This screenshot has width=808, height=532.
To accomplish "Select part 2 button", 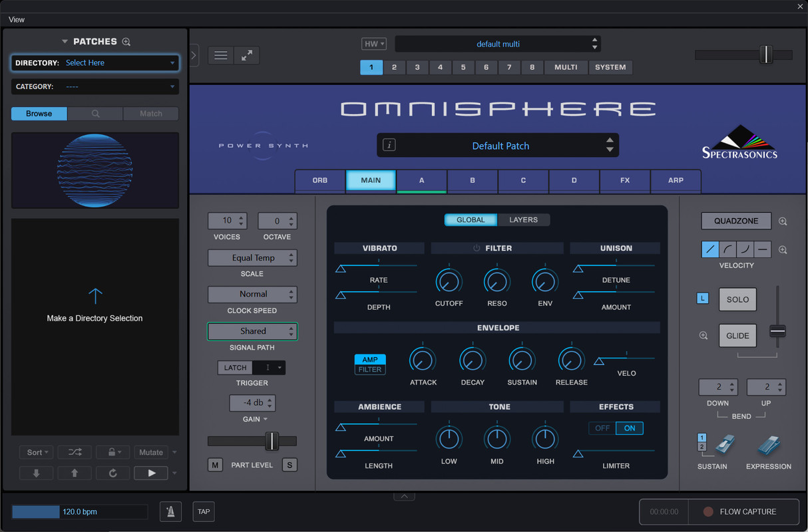I will [x=394, y=67].
